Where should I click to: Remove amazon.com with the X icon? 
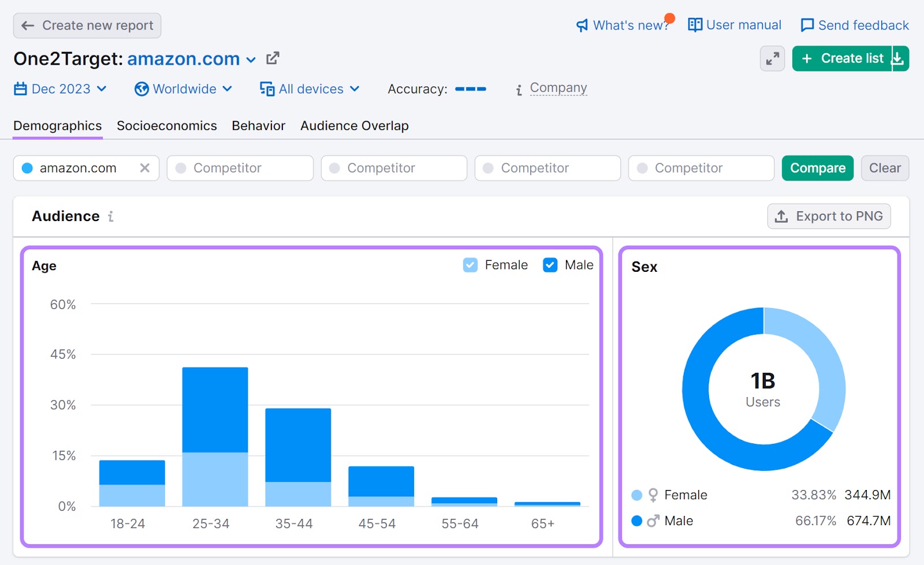click(144, 168)
